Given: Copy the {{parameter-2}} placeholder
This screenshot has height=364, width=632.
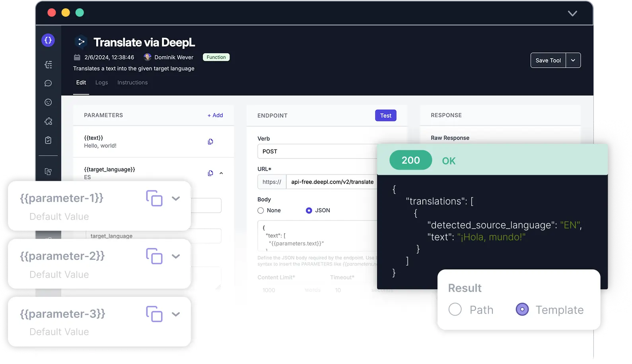Looking at the screenshot, I should tap(154, 256).
